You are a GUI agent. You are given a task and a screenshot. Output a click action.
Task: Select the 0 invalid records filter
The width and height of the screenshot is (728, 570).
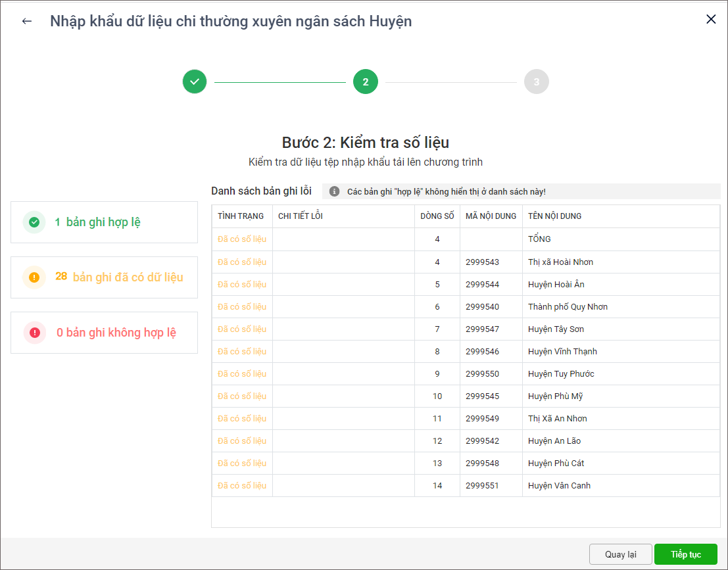(116, 333)
